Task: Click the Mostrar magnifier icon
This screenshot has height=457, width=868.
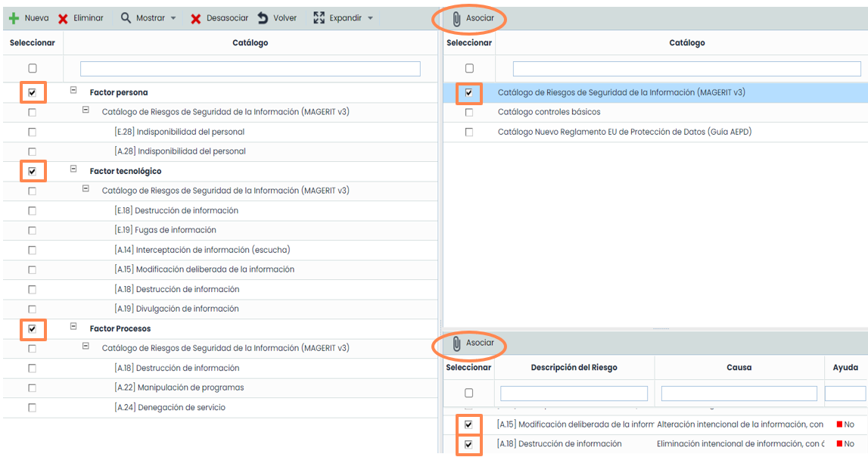Action: pos(126,18)
